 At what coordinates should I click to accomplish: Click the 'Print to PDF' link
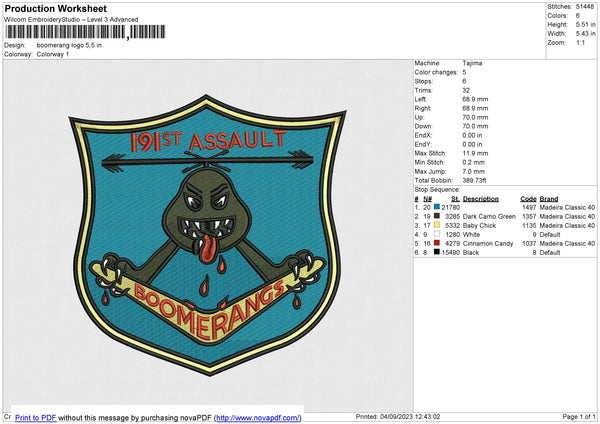(36, 417)
